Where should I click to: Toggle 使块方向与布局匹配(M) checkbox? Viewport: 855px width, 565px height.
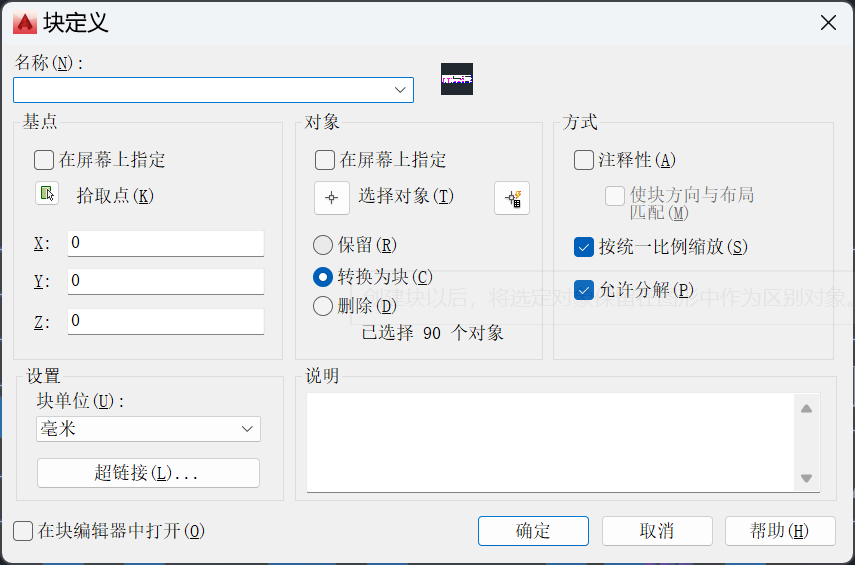(615, 196)
